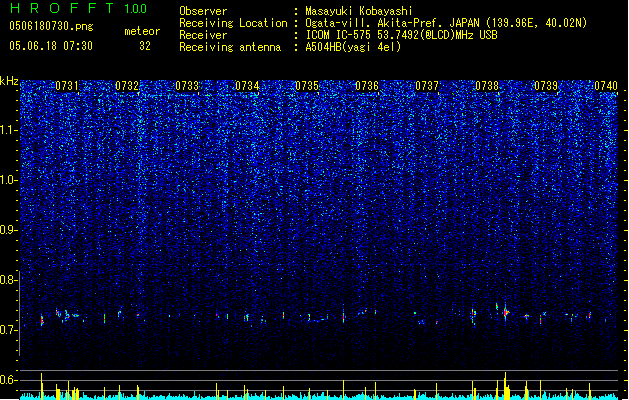This screenshot has width=629, height=400.
Task: Click the 0740 time marker
Action: (606, 86)
